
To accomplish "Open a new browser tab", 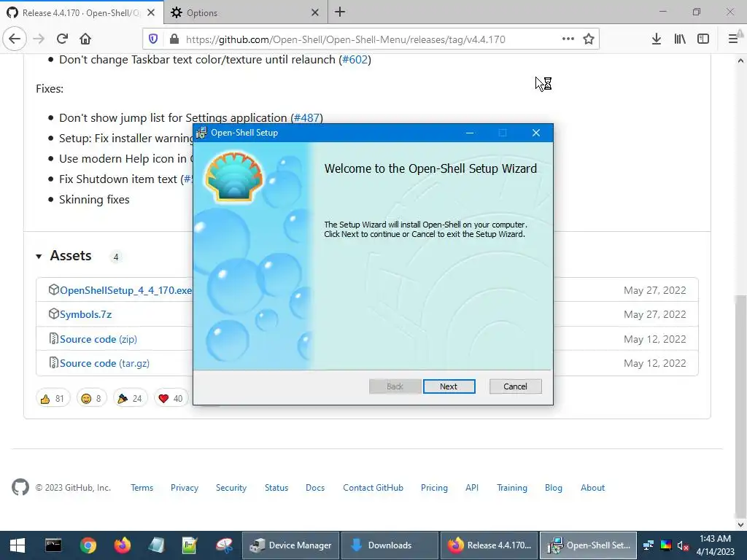I will [340, 12].
